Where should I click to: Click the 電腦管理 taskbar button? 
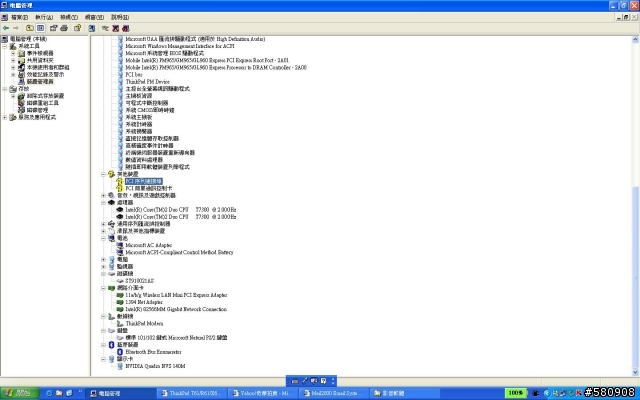click(x=120, y=393)
